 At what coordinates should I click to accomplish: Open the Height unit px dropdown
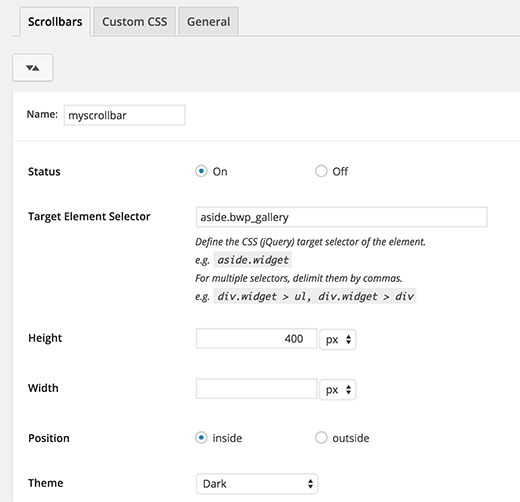pos(338,339)
